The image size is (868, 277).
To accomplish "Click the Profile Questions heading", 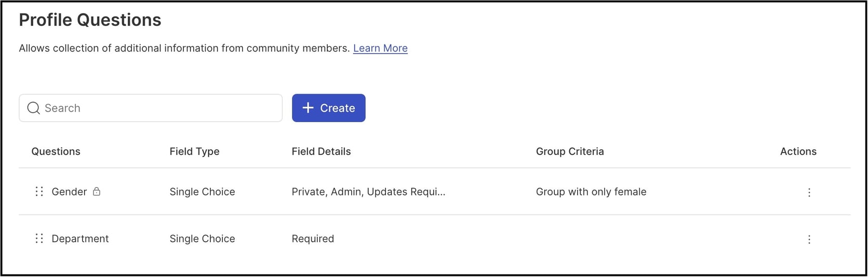I will coord(90,20).
